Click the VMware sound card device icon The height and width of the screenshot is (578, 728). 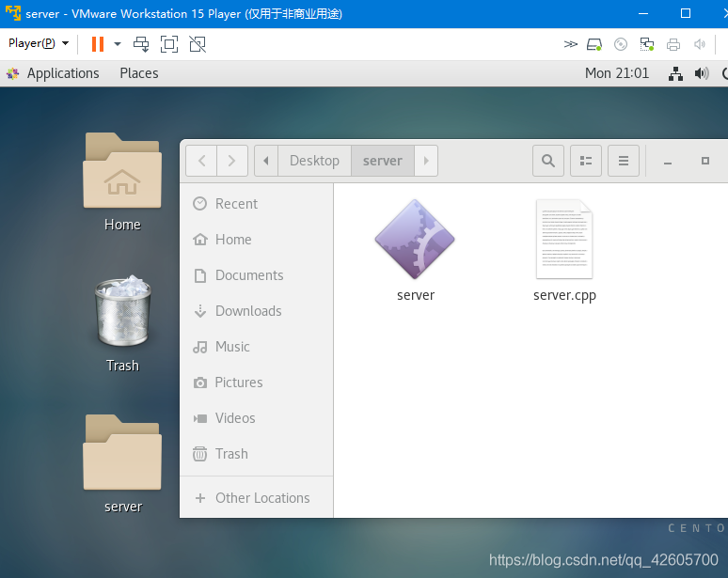click(x=700, y=44)
